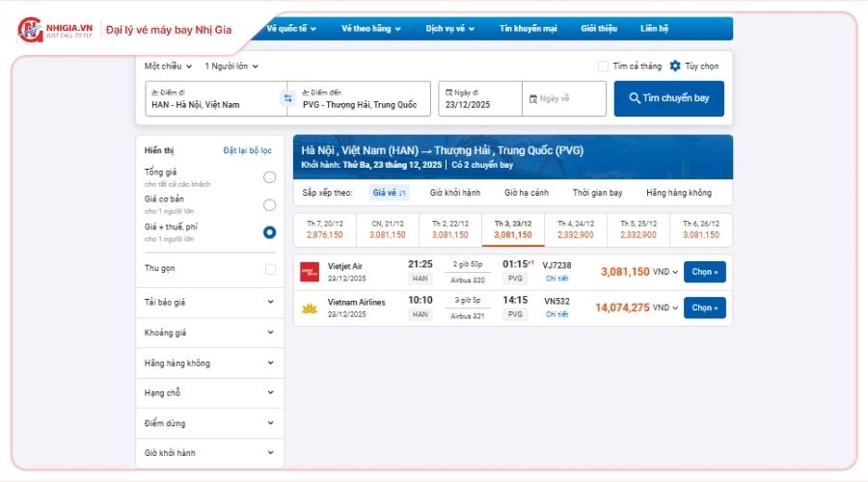Click the Nhigia.vn logo
Viewport: 868px width, 482px height.
click(55, 30)
